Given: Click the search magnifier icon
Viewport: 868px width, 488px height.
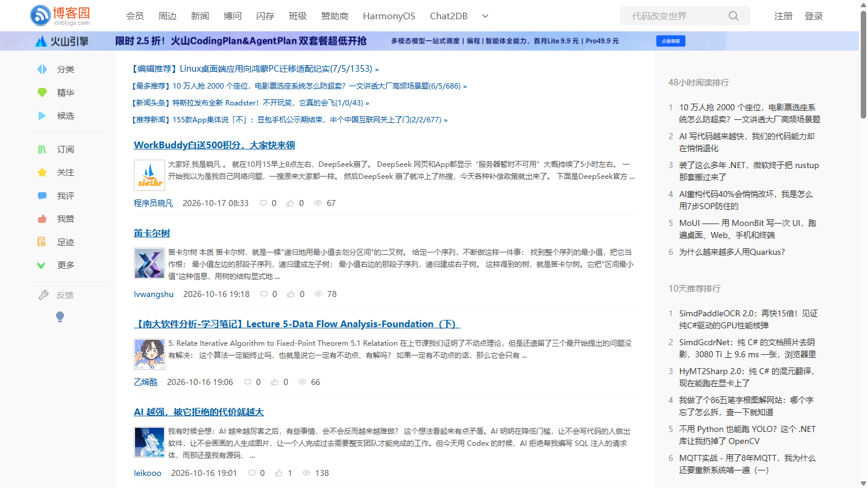Looking at the screenshot, I should 734,16.
